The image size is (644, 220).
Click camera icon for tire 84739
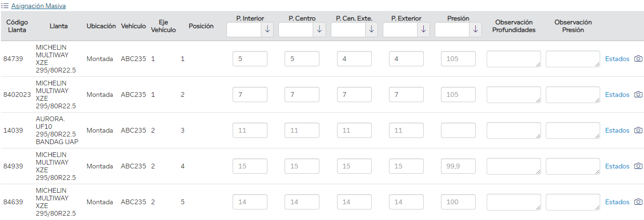click(x=638, y=59)
